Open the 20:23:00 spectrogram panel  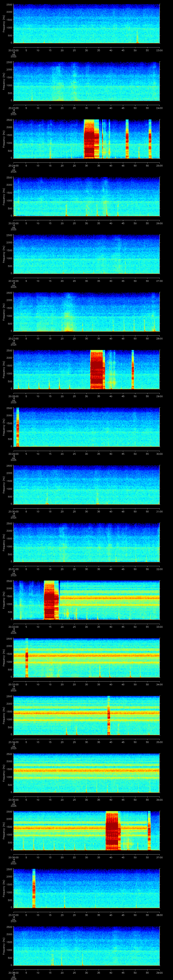pyautogui.click(x=86, y=81)
